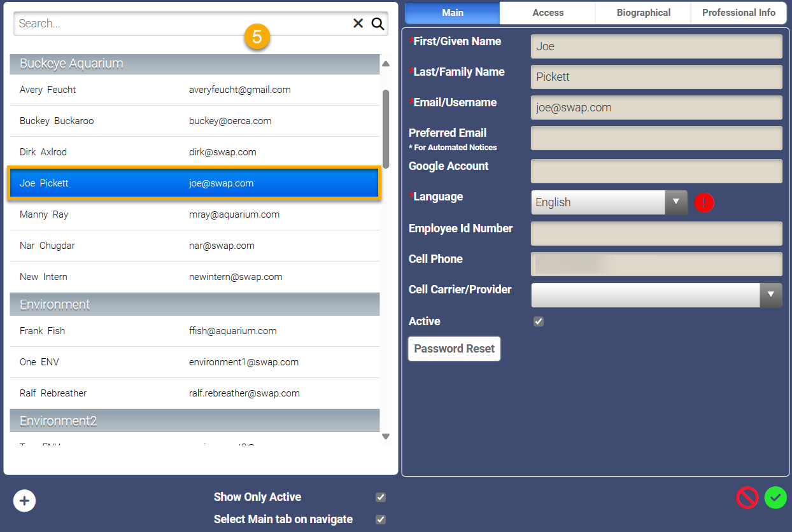
Task: Clear the search box with the X icon
Action: [358, 24]
